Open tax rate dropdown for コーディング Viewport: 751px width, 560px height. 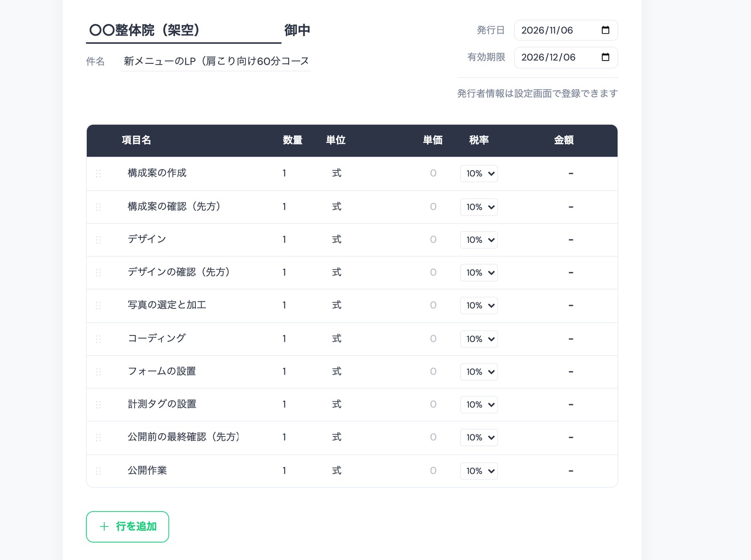click(x=479, y=339)
